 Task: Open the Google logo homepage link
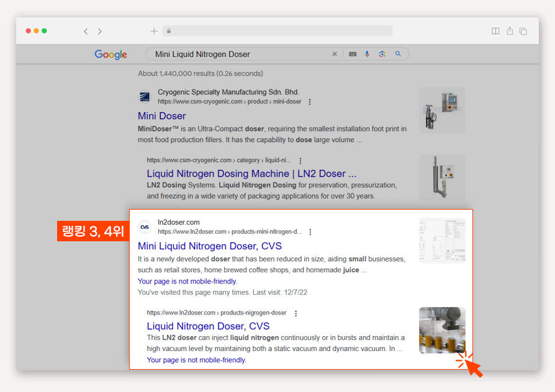point(111,55)
